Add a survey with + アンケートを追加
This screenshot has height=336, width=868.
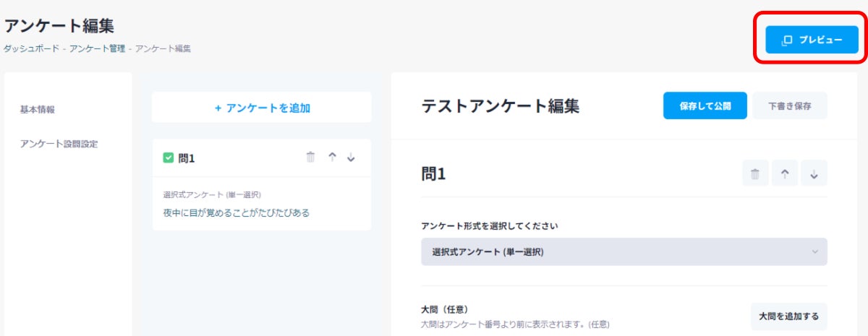(x=262, y=108)
